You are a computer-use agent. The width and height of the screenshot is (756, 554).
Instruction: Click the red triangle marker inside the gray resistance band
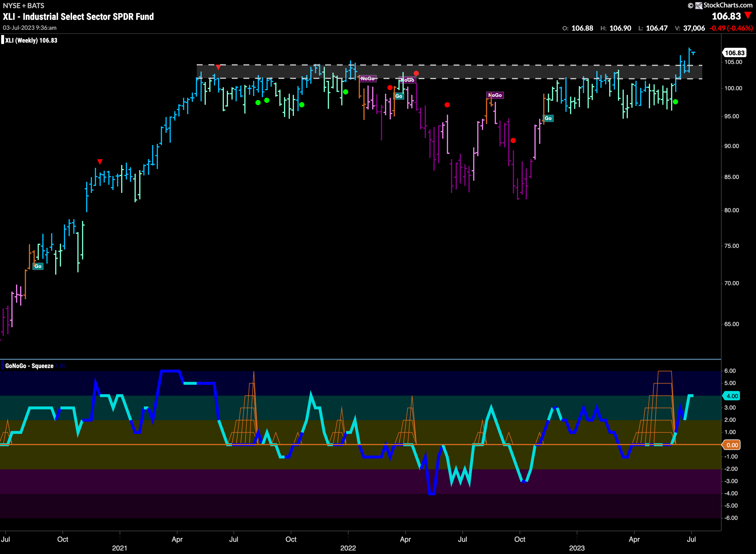tap(218, 67)
